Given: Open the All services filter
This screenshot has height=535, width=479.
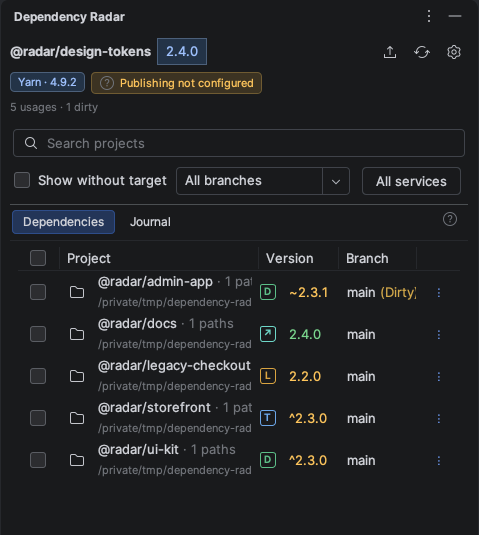Looking at the screenshot, I should [411, 181].
